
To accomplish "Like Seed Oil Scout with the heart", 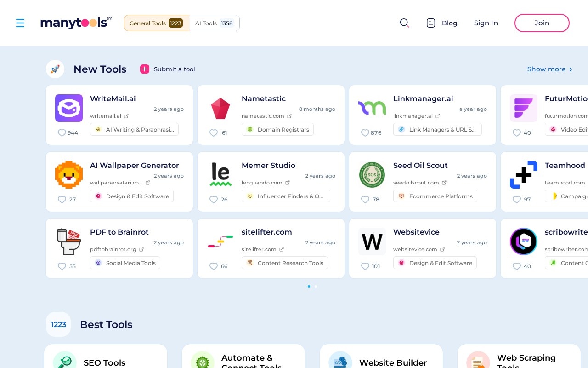I will [365, 200].
